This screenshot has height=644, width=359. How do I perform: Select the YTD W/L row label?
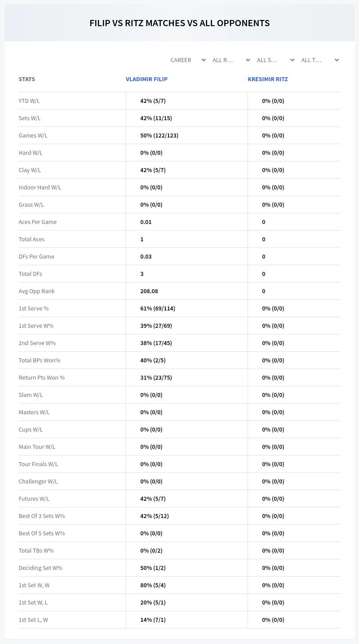[29, 101]
